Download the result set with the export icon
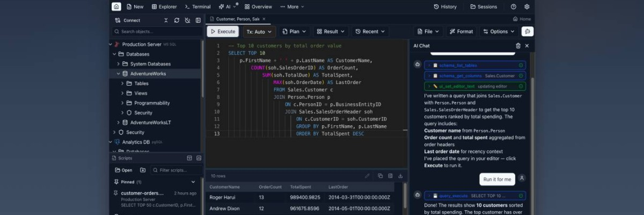The height and width of the screenshot is (215, 644). coord(400,176)
